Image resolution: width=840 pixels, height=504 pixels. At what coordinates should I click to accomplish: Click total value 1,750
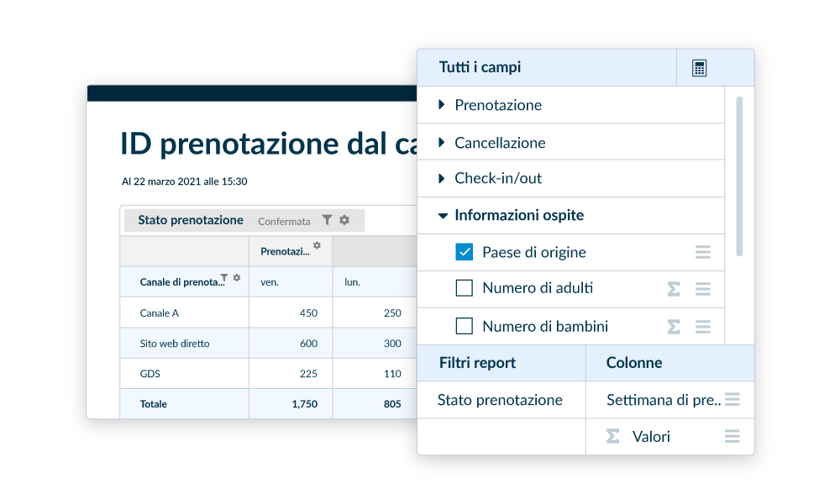(x=304, y=404)
